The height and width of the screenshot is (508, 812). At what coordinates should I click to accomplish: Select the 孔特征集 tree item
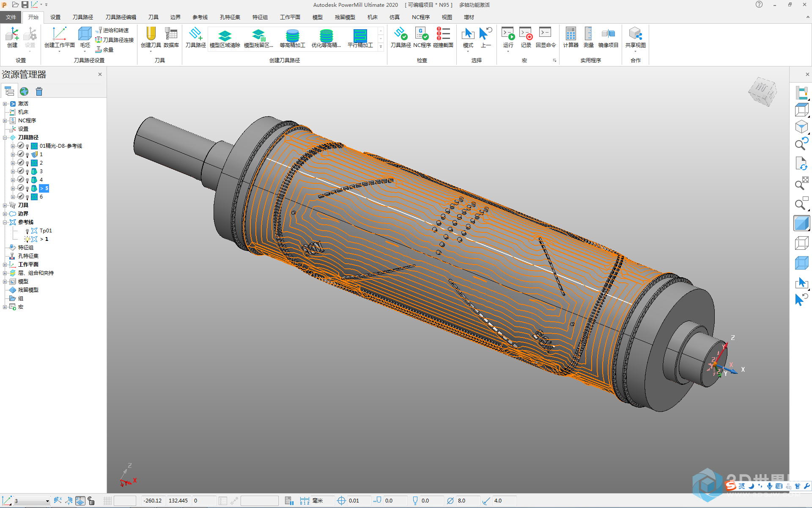tap(28, 256)
